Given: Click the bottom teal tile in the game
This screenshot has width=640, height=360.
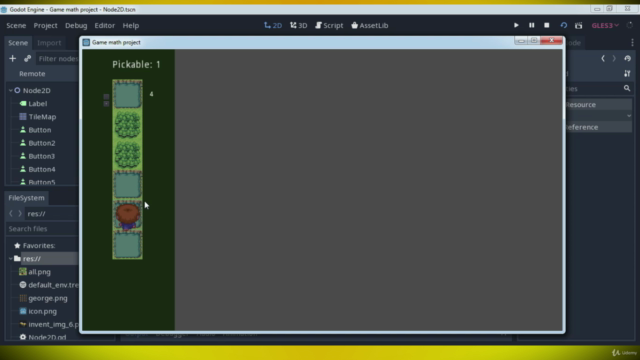Looking at the screenshot, I should tap(127, 245).
